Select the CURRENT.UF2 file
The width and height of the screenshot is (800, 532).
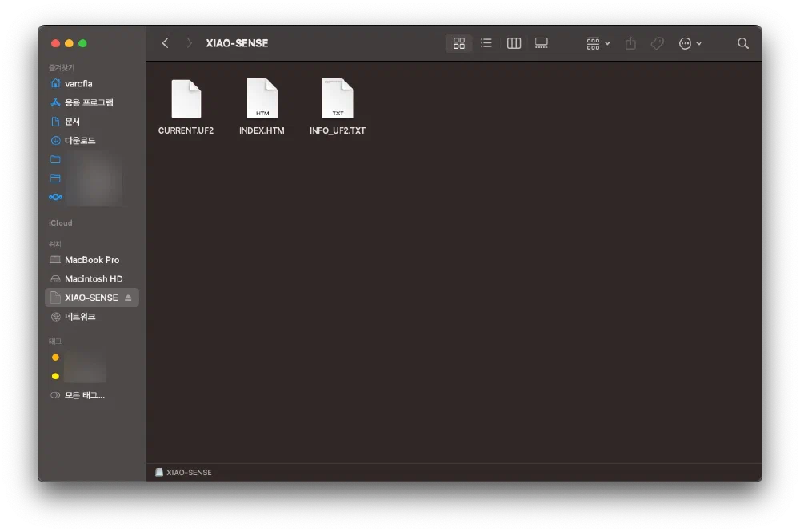tap(186, 100)
